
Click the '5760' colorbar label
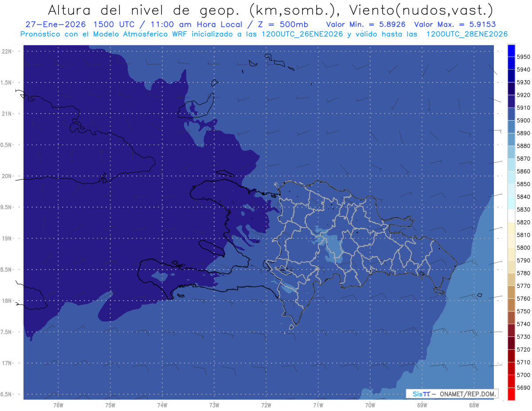tap(523, 298)
